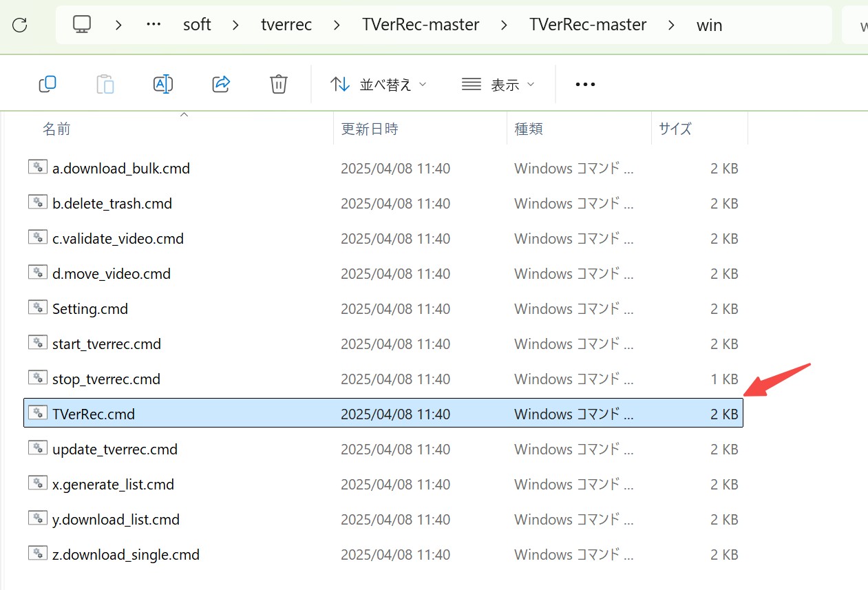Click the start_tverrec.cmd file icon
Image resolution: width=868 pixels, height=590 pixels.
pyautogui.click(x=38, y=343)
